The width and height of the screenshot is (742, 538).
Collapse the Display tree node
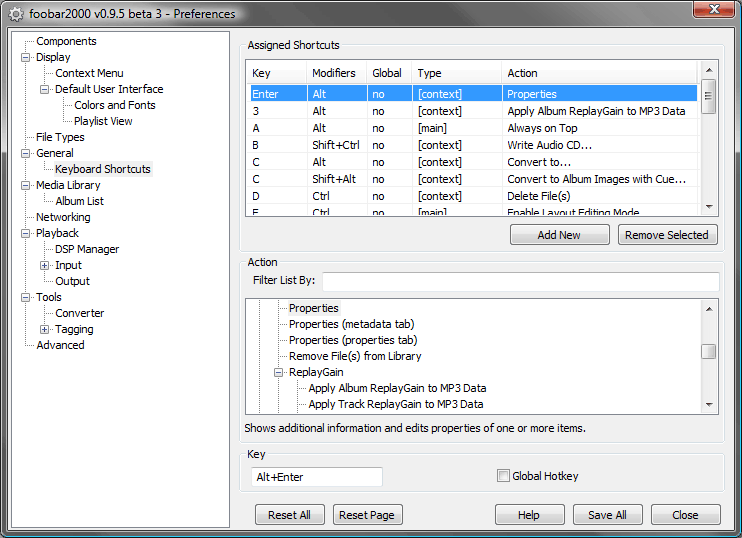26,57
